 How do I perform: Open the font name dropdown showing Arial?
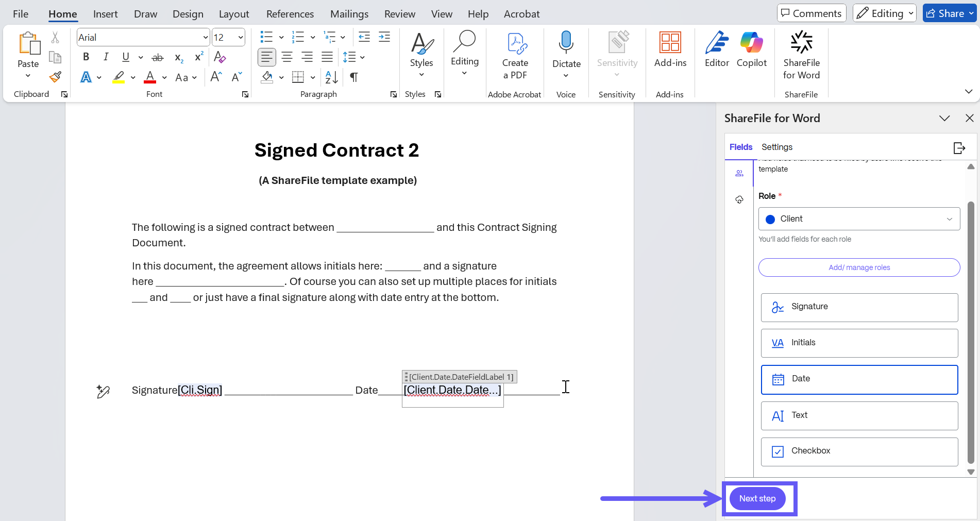pyautogui.click(x=205, y=38)
